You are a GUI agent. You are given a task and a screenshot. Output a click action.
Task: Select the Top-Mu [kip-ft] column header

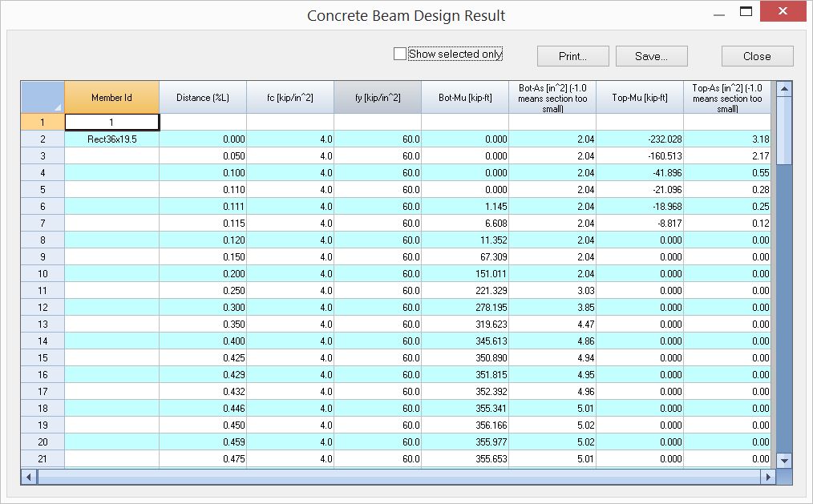(639, 97)
